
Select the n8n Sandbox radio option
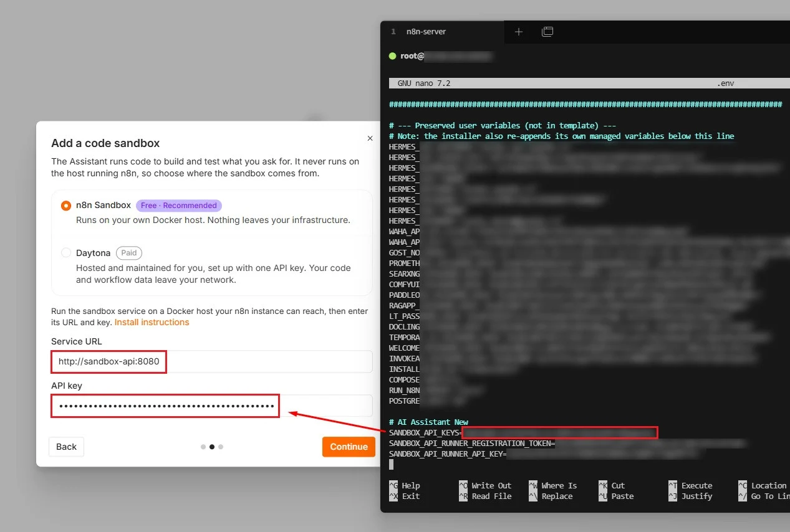click(x=66, y=206)
